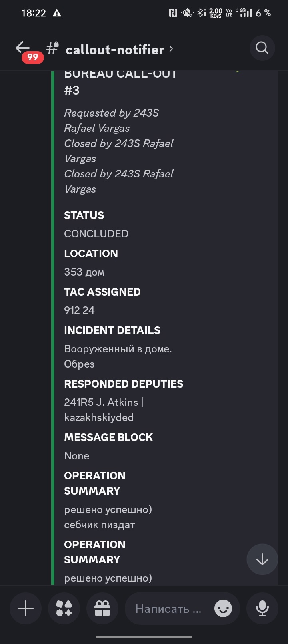Viewport: 288px width, 644px height.
Task: Open the emoji picker smiley
Action: point(223,609)
